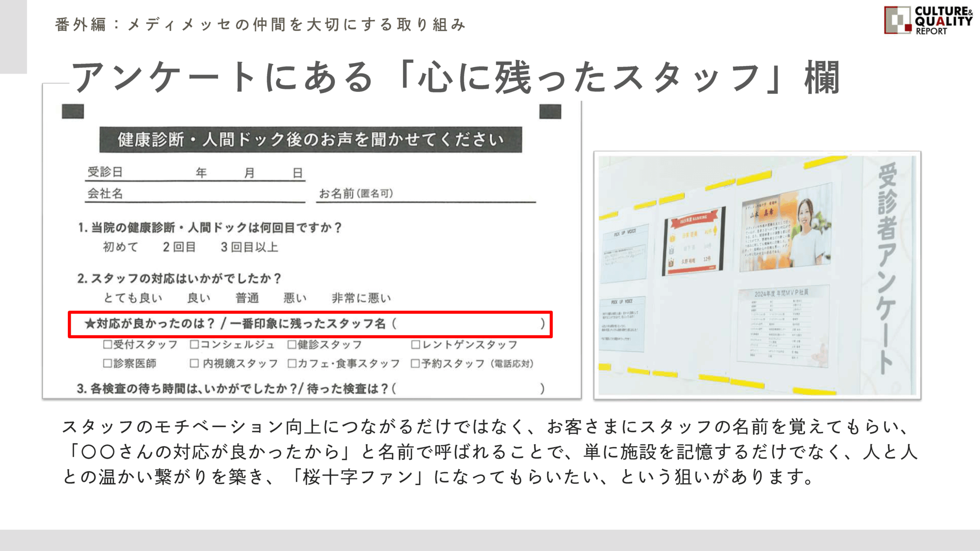Viewport: 980px width, 551px height.
Task: Click the Culture & Quality Report logo
Action: [928, 21]
